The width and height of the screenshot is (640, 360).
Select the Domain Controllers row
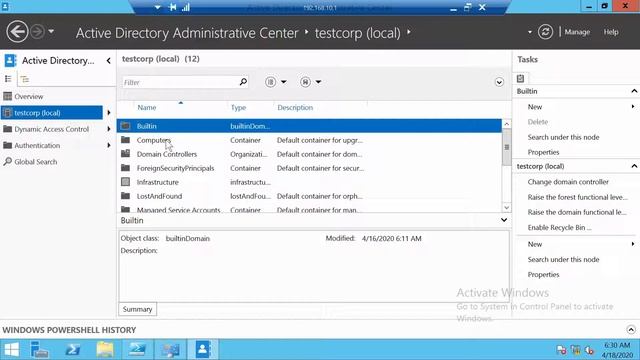coord(309,154)
